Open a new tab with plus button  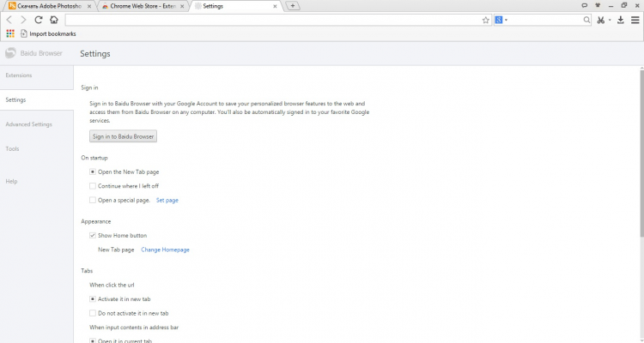[x=293, y=6]
